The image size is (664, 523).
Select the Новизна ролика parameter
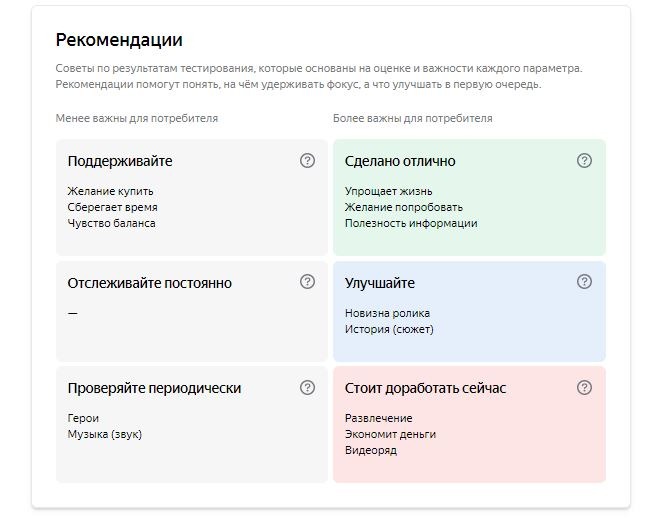coord(387,313)
